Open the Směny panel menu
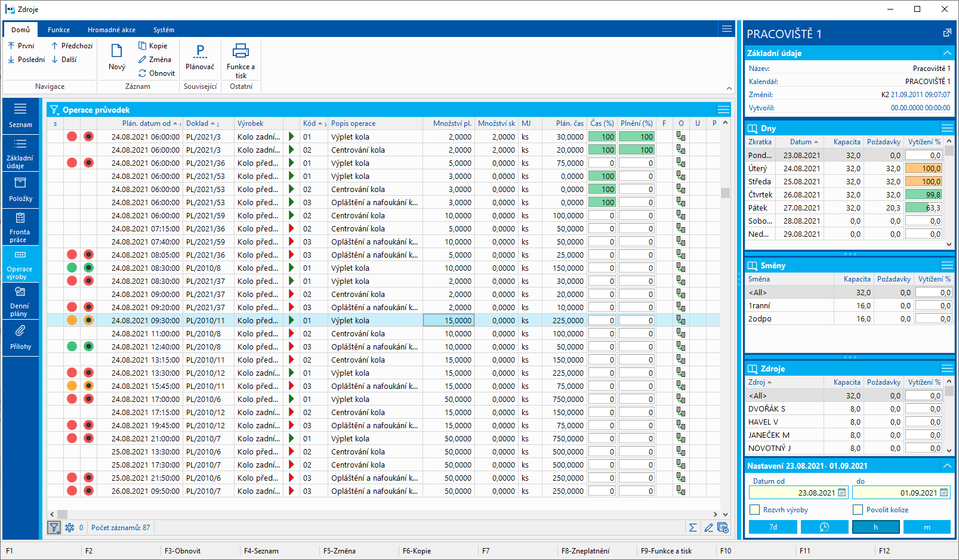Image resolution: width=959 pixels, height=560 pixels. click(x=946, y=265)
